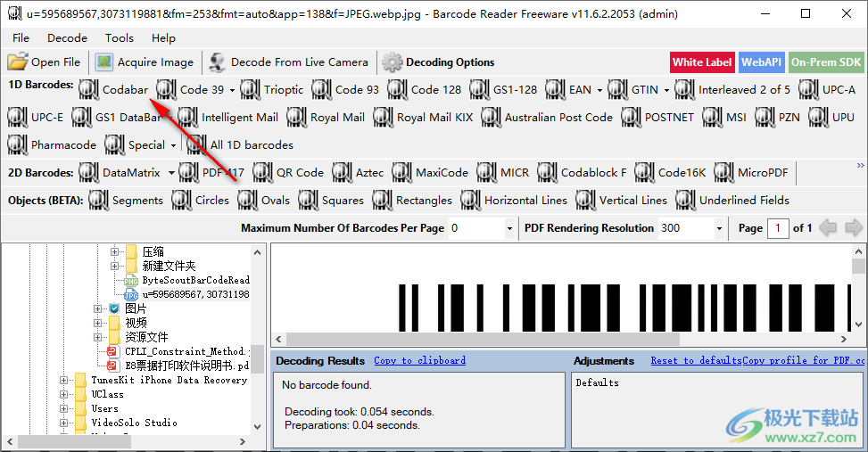This screenshot has width=868, height=452.
Task: Select the Codablock F icon
Action: (x=548, y=173)
